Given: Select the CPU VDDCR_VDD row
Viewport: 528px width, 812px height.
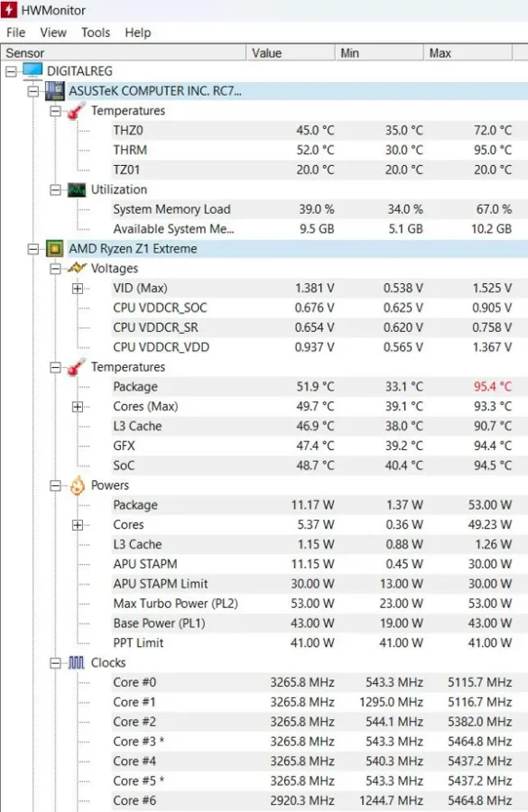Looking at the screenshot, I should pyautogui.click(x=320, y=347).
